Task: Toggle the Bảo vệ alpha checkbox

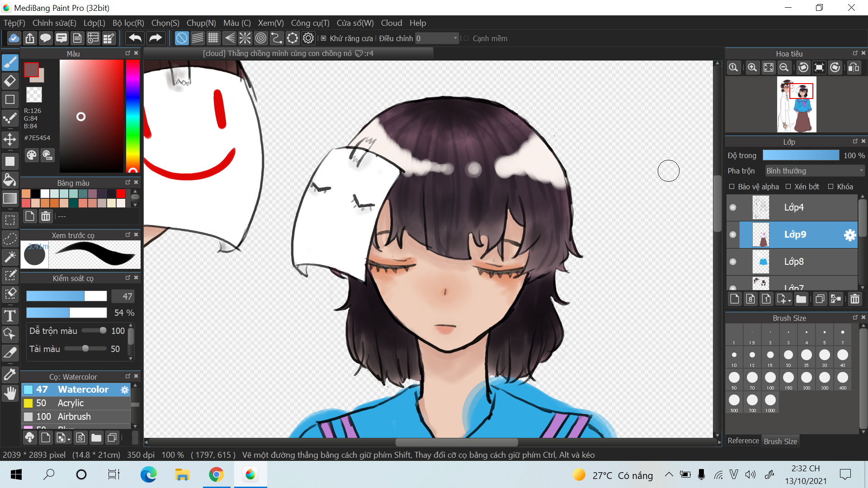Action: [731, 187]
